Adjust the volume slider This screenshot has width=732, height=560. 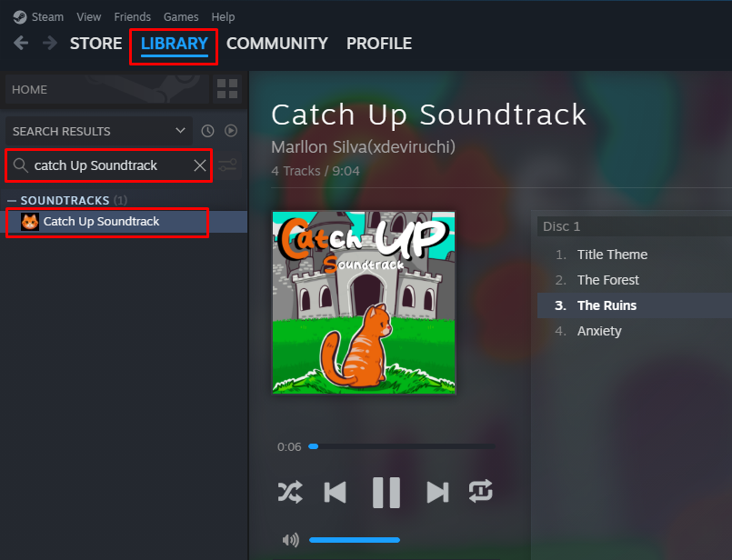point(355,540)
